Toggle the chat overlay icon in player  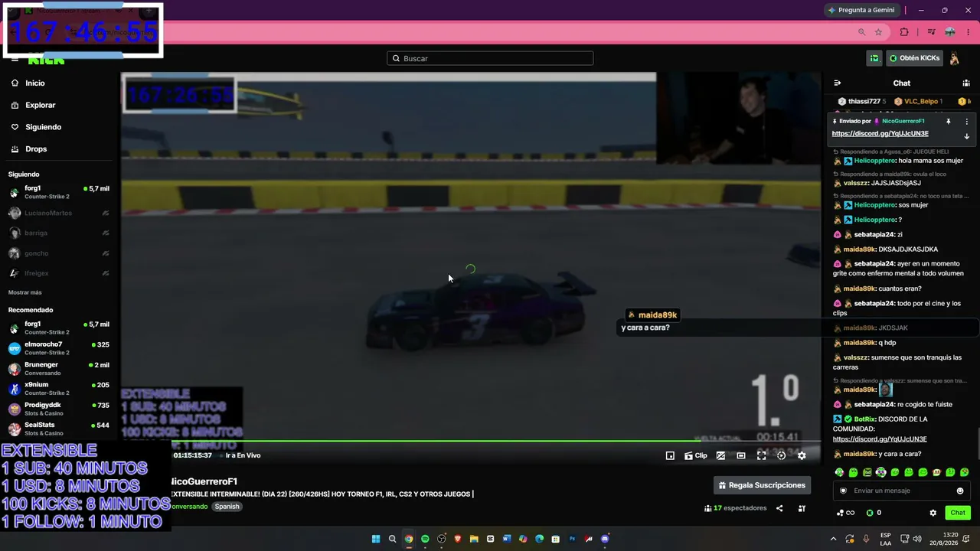(720, 455)
